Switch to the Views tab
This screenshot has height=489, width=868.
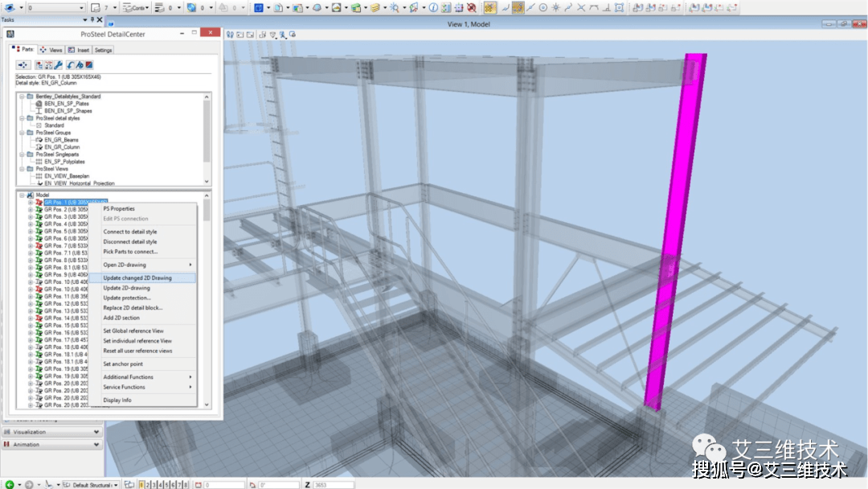51,50
